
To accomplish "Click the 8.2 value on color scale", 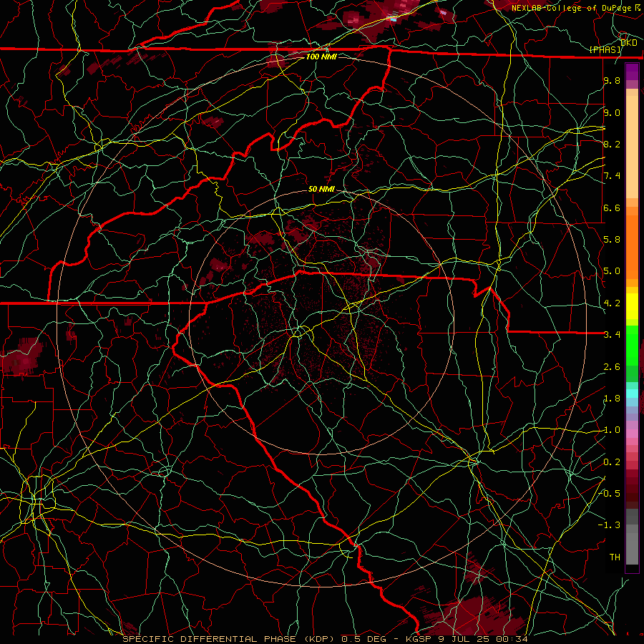I will coord(612,144).
